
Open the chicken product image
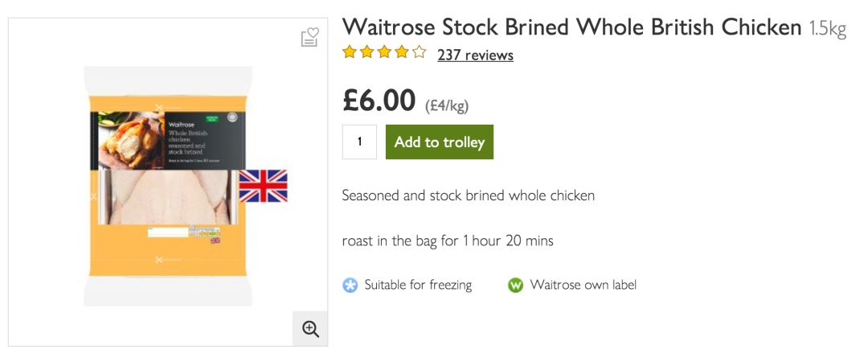[x=167, y=187]
